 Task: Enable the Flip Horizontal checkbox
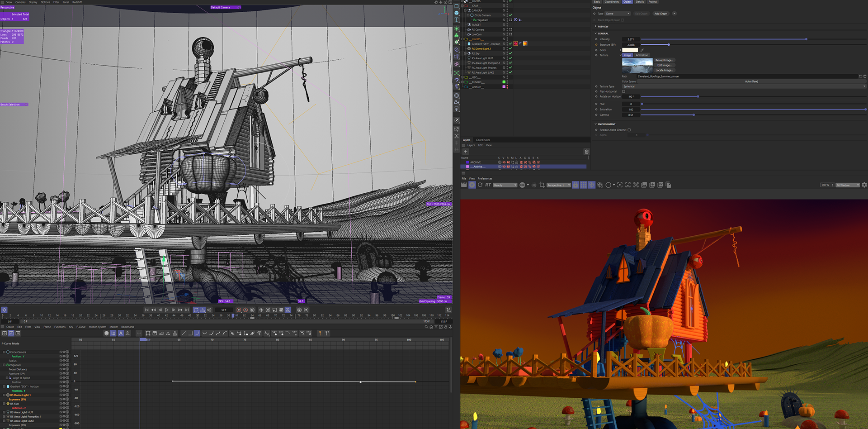click(623, 91)
